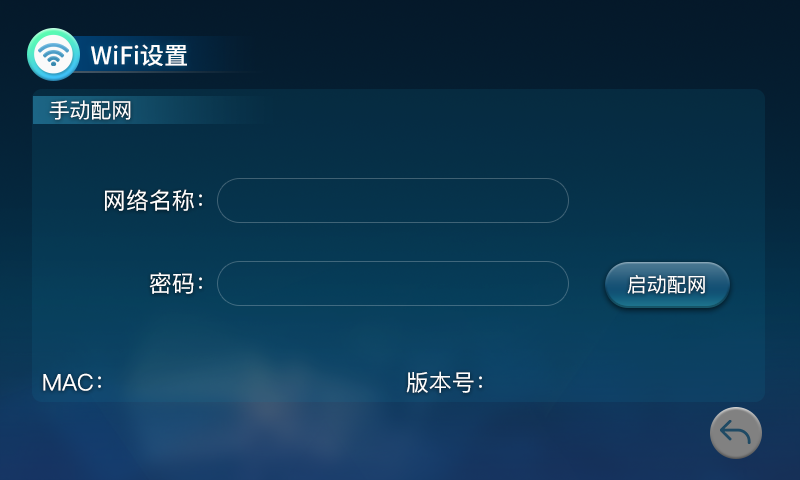Click the 版本号 label

[444, 383]
